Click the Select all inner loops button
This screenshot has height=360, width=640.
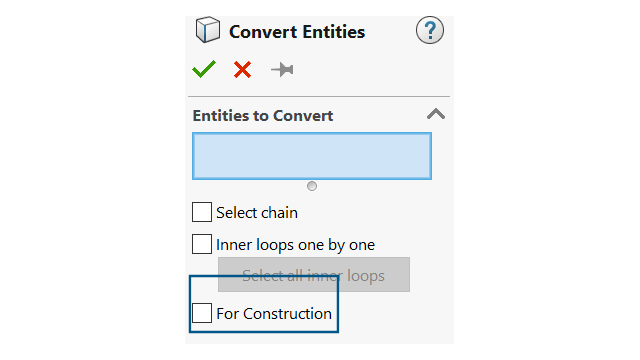(314, 275)
